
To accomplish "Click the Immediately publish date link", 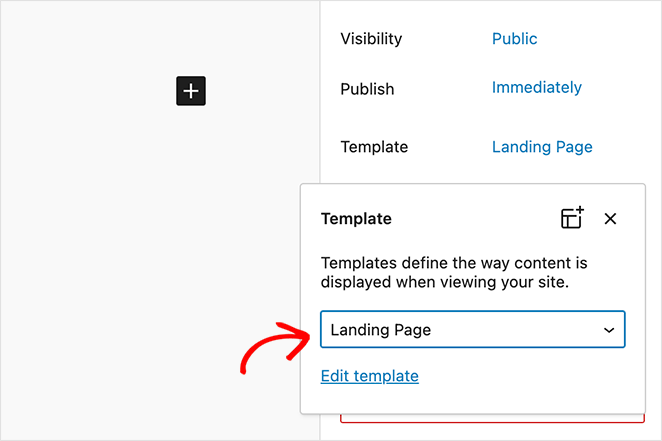I will (536, 88).
